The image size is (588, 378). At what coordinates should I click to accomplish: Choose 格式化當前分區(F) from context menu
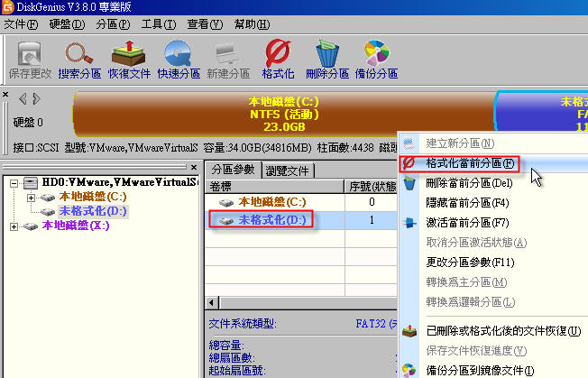(x=492, y=163)
